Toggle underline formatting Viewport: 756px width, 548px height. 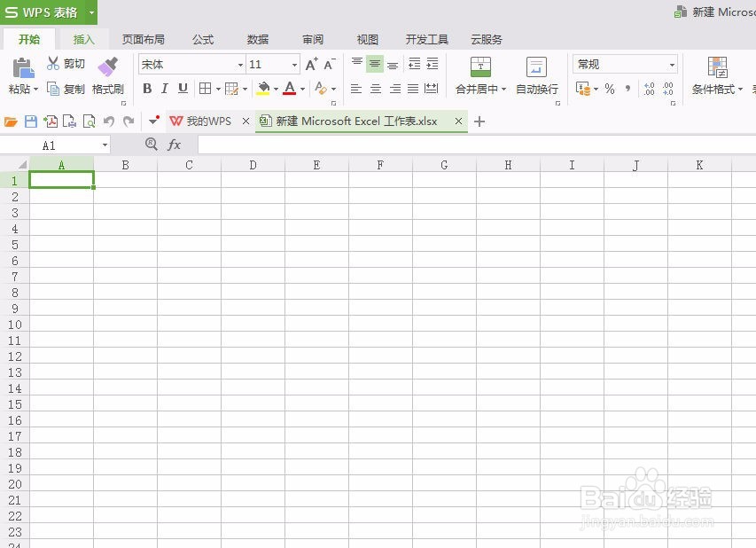click(x=183, y=89)
